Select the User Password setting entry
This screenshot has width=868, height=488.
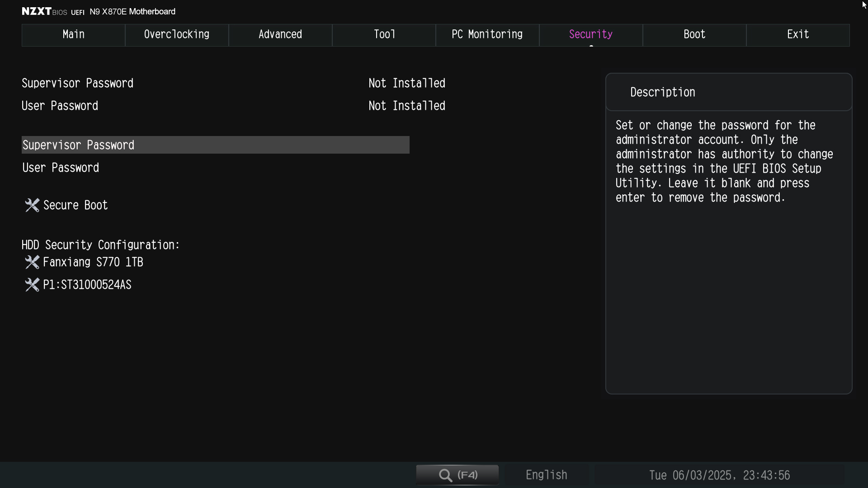click(61, 168)
